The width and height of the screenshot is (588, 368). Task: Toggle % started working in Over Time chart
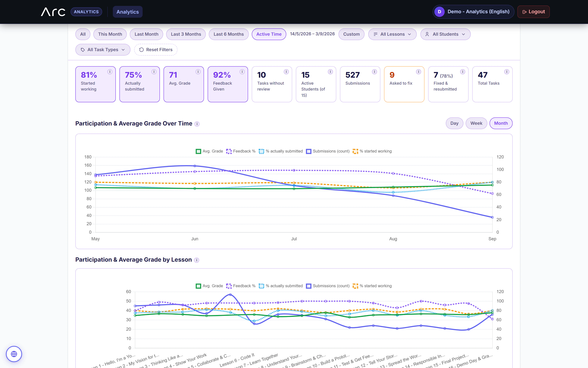click(372, 151)
